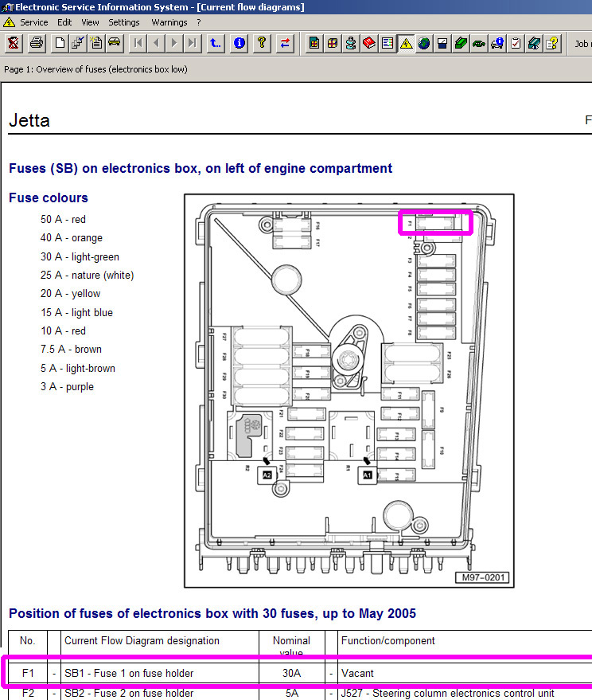Click the red X exit icon in toolbar

14,43
